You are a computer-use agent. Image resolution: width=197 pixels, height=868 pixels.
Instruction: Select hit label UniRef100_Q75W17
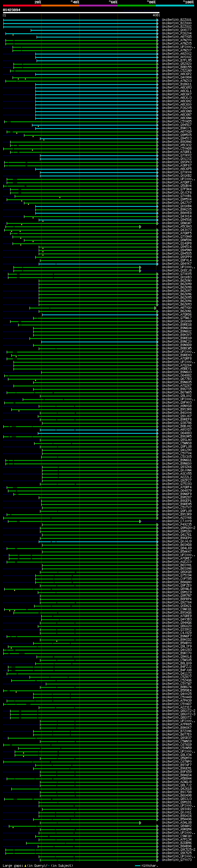176,318
